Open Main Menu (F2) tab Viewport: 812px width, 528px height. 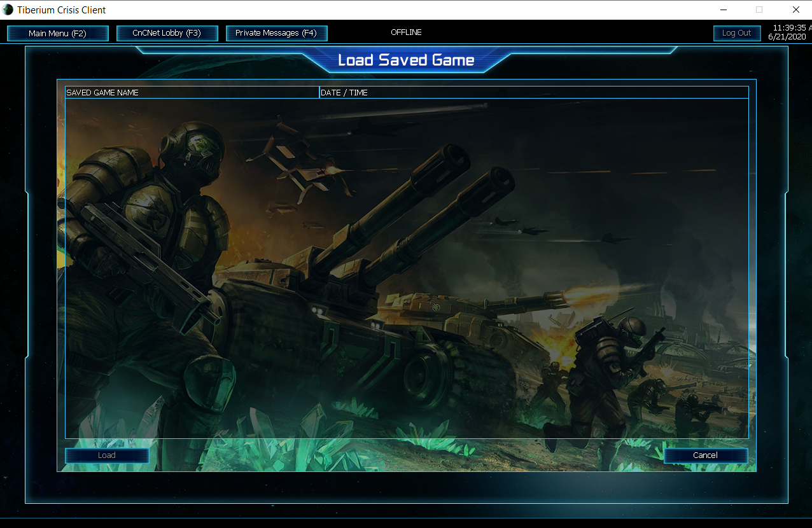(58, 33)
